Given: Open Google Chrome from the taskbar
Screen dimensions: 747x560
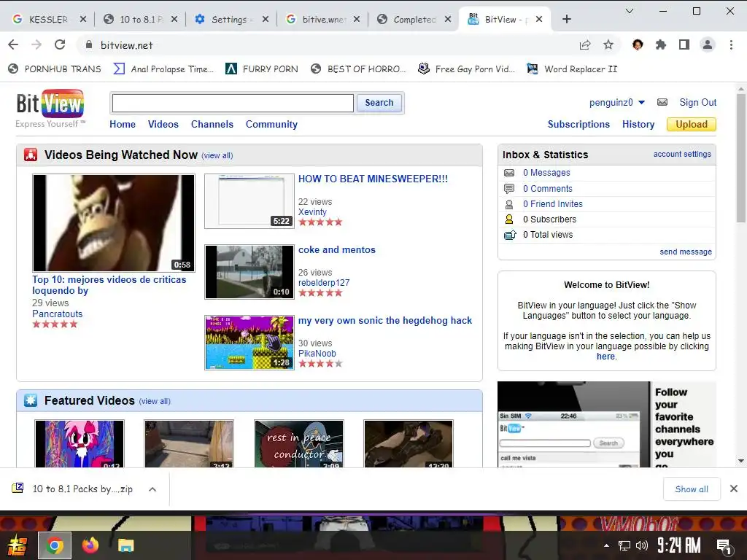Looking at the screenshot, I should [54, 545].
